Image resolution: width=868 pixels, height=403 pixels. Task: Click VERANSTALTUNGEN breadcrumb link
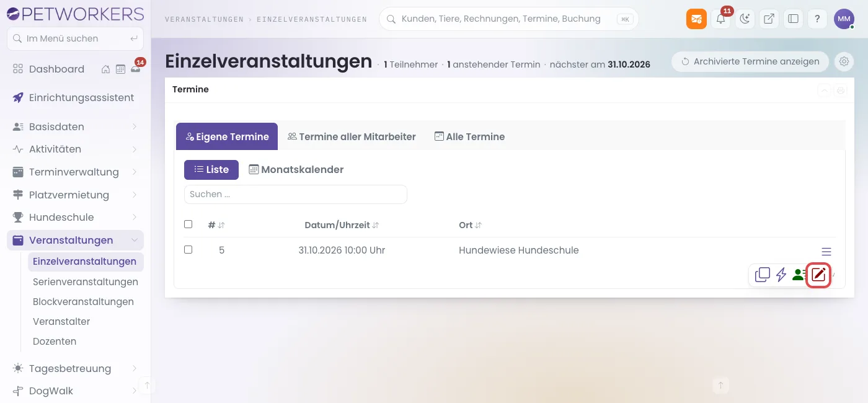(204, 19)
